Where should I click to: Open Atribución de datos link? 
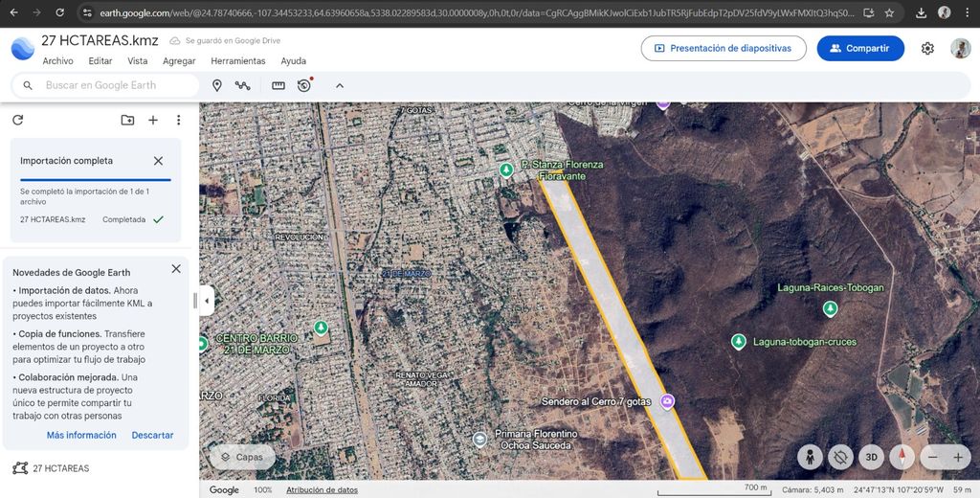pyautogui.click(x=322, y=490)
